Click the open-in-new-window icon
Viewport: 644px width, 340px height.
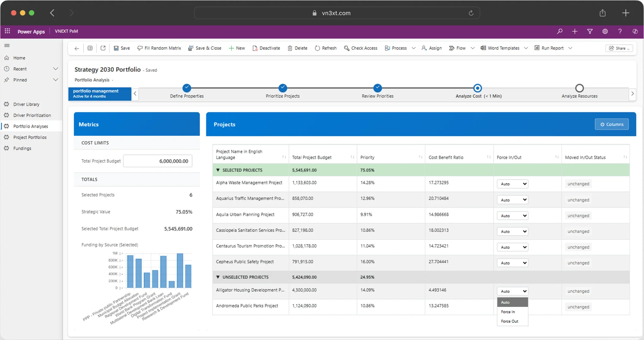(103, 48)
